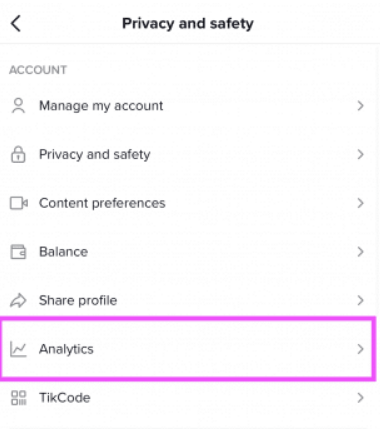380x429 pixels.
Task: Open TikCode using its right chevron
Action: click(360, 398)
